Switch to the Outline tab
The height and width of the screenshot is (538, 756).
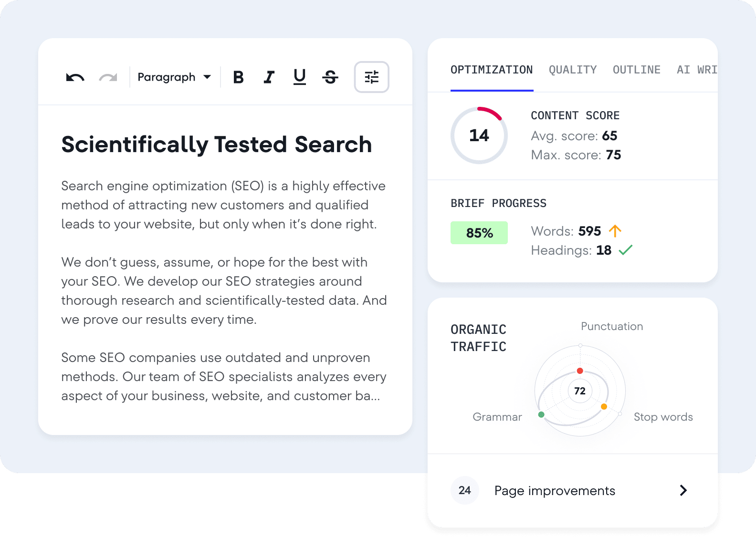click(x=637, y=70)
